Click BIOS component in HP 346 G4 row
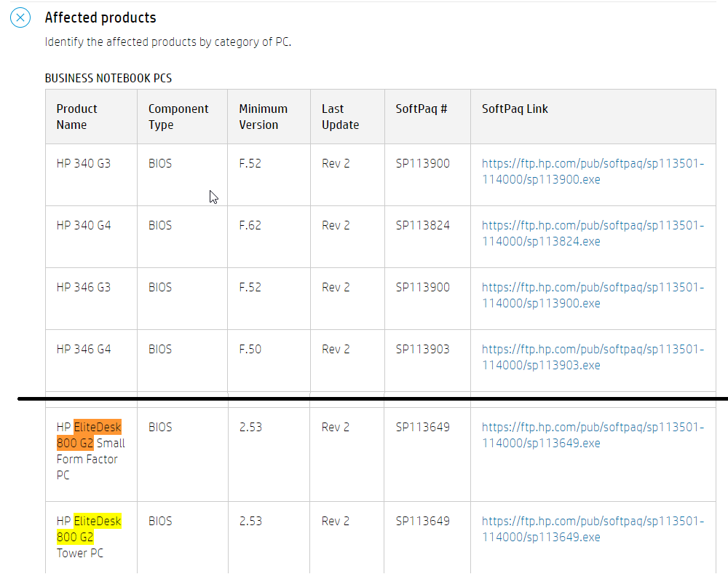Viewport: 728px width, 574px height. point(160,349)
